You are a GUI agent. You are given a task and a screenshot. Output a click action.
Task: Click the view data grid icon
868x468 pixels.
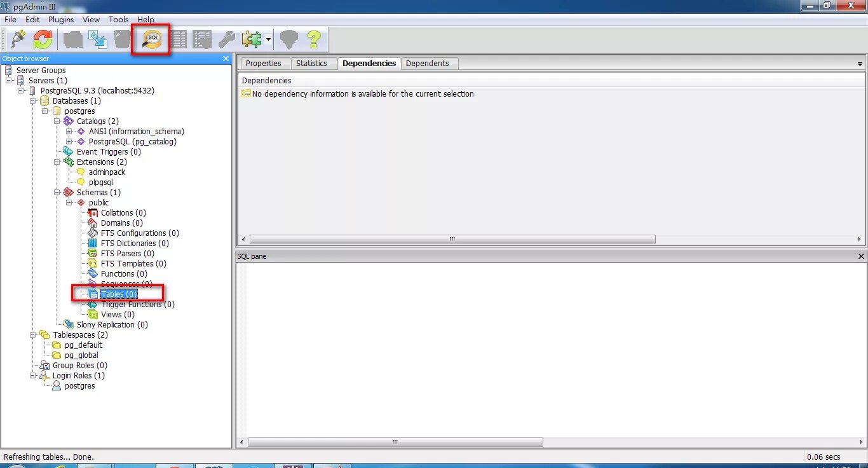[x=178, y=39]
